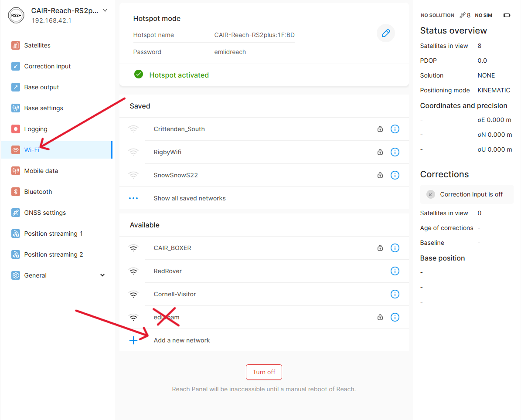Image resolution: width=521 pixels, height=420 pixels.
Task: Click Add a new network
Action: 264,340
